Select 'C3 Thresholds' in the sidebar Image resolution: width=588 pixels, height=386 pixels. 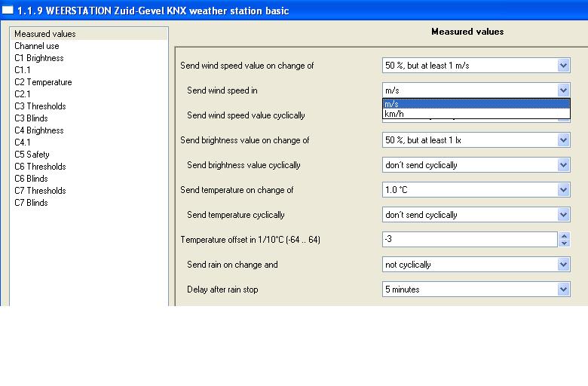pyautogui.click(x=40, y=106)
